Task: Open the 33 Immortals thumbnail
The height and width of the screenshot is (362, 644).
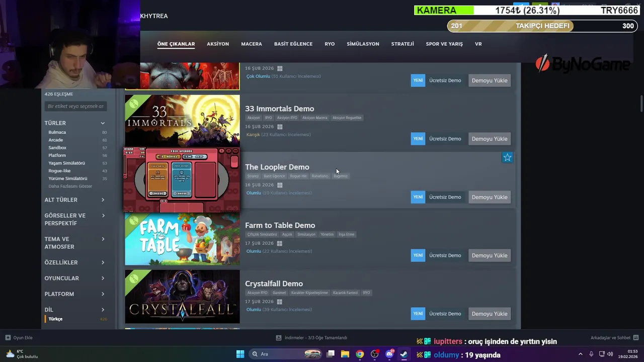Action: (182, 120)
